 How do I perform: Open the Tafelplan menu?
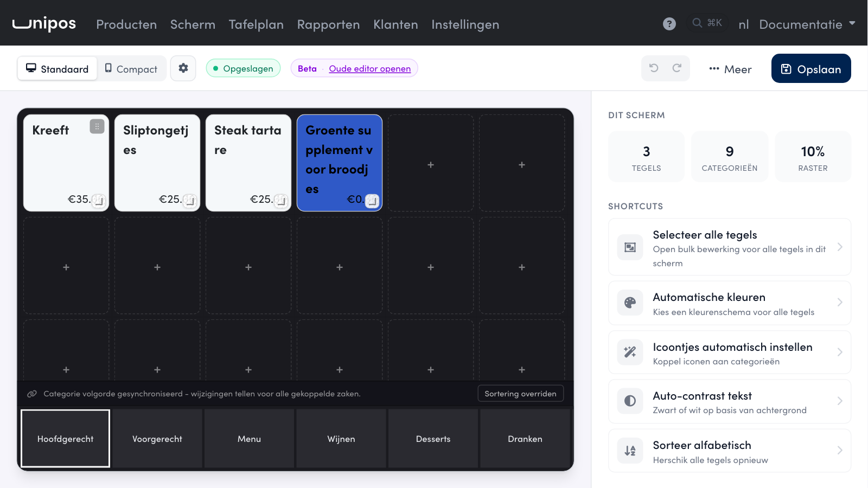pyautogui.click(x=256, y=24)
